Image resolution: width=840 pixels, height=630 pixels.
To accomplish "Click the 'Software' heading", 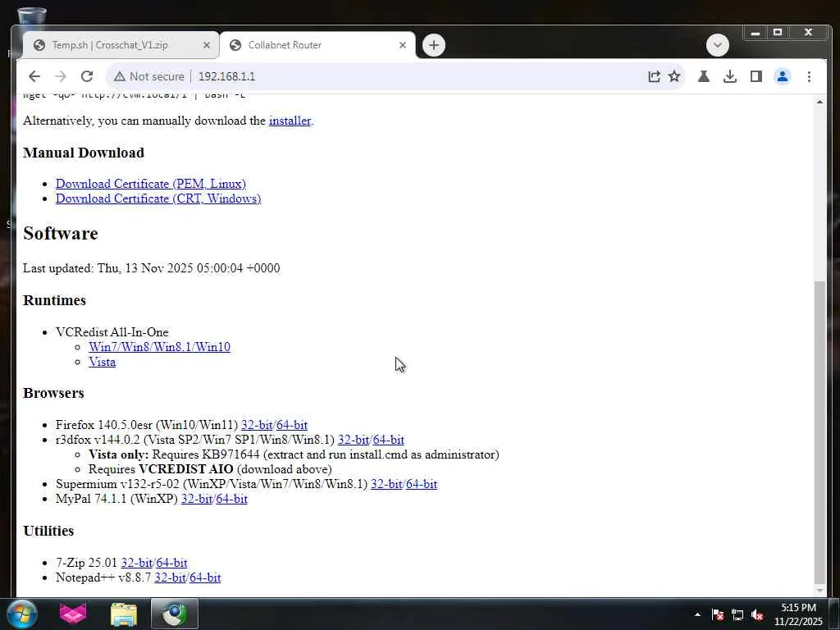I will coord(61,234).
